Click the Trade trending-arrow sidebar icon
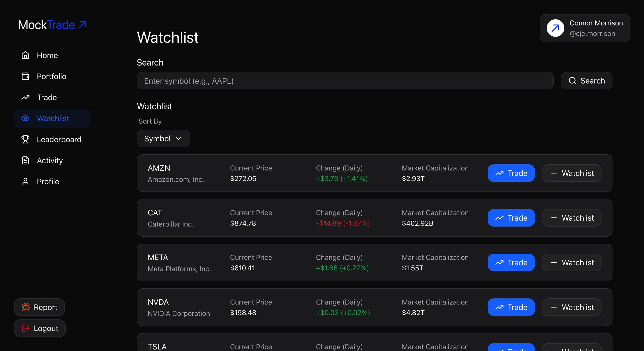 [x=25, y=97]
